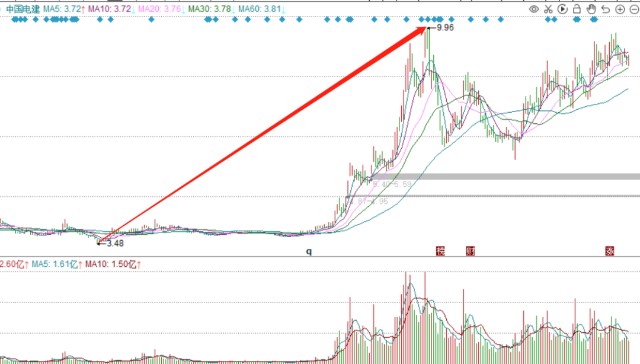The height and width of the screenshot is (364, 640).
Task: Click the undo arrow icon
Action: (606, 9)
